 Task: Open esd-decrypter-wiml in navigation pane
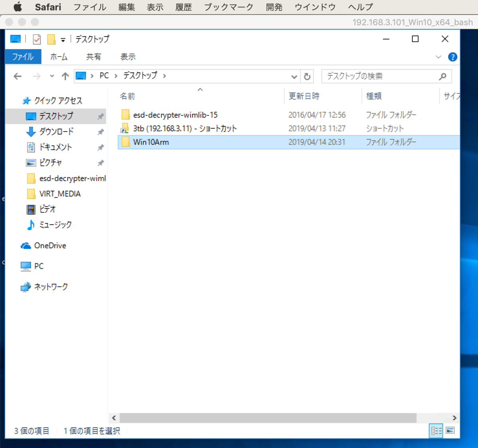[x=72, y=178]
